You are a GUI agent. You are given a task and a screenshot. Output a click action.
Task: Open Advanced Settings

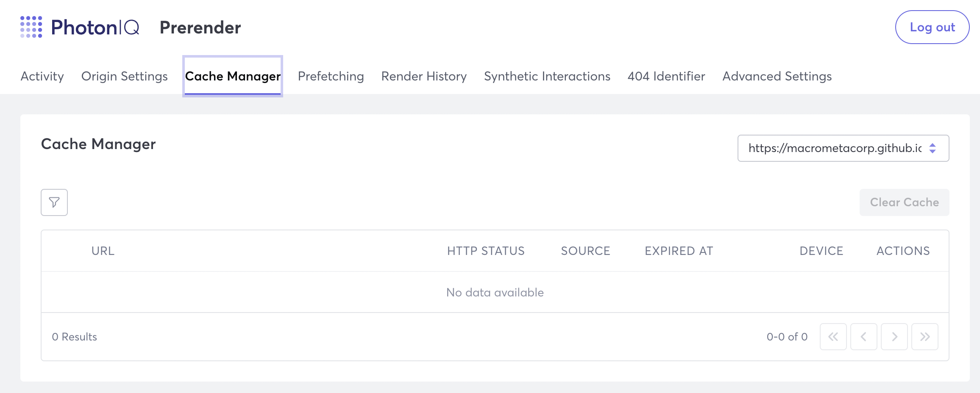coord(777,76)
